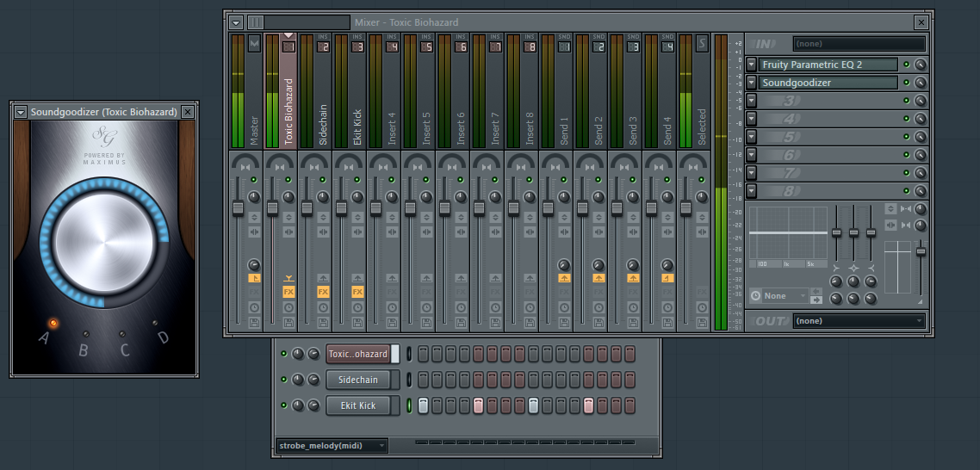Disable the Soundgoodizer effect slot LED
Viewport: 980px width, 470px height.
[x=906, y=83]
